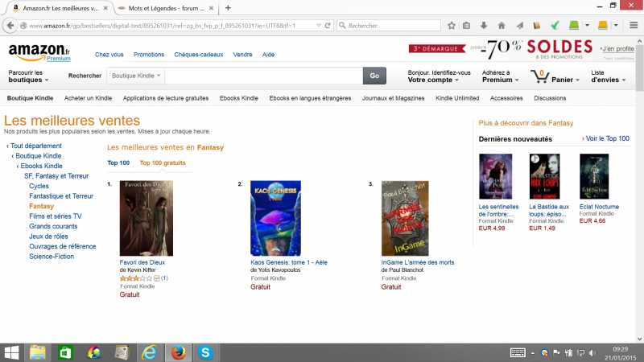The width and height of the screenshot is (644, 362).
Task: Open the Firefox hamburger menu
Action: click(634, 26)
